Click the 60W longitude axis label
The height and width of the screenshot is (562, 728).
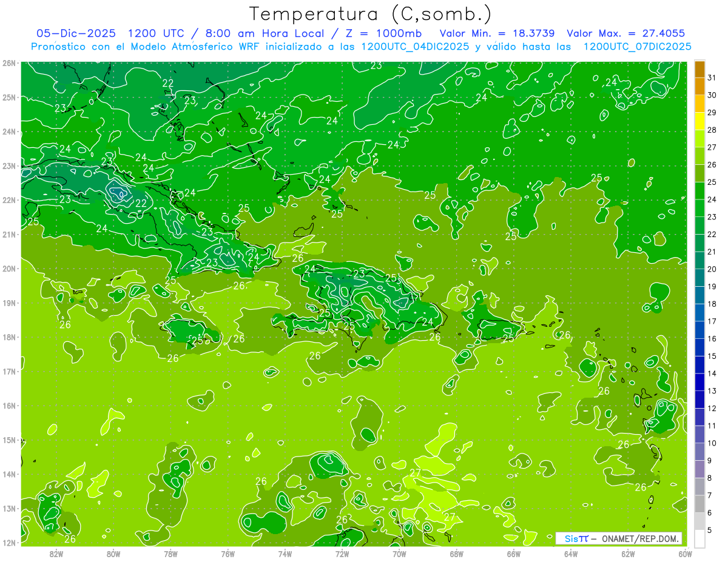[685, 554]
